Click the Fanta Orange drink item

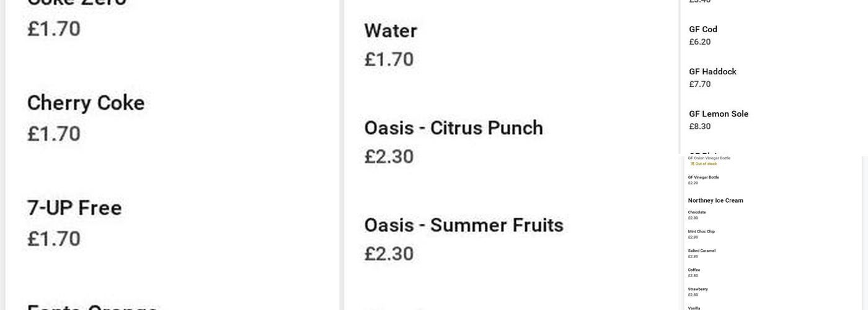[92, 306]
